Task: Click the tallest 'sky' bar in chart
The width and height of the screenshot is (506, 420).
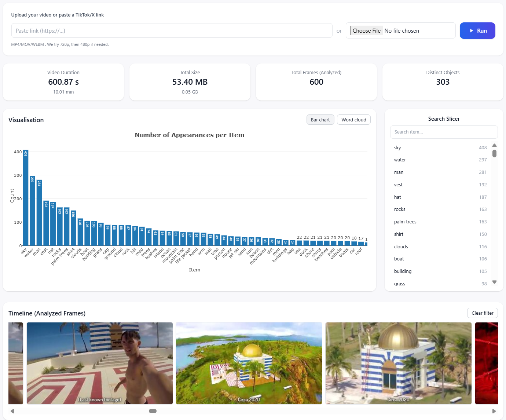Action: click(x=26, y=198)
